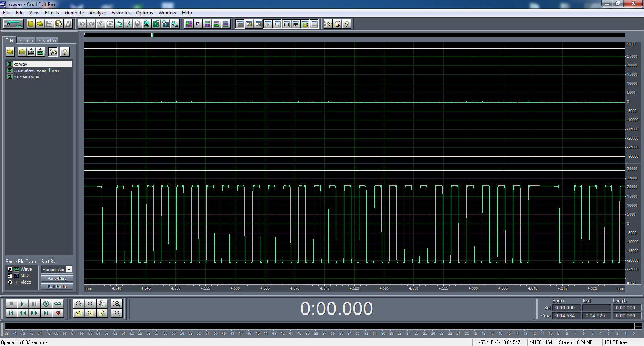Open the Analyze menu
Viewport: 644px width, 346px height.
tap(97, 13)
